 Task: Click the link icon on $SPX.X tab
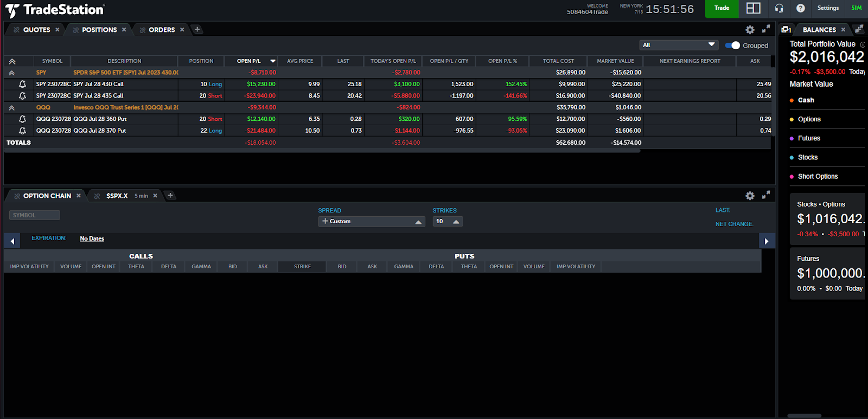(97, 196)
